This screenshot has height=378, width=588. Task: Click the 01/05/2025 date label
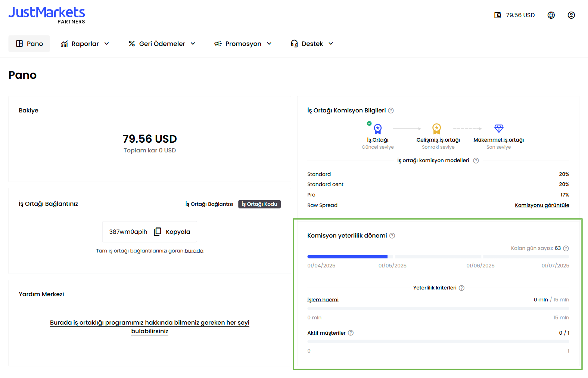[x=392, y=266]
